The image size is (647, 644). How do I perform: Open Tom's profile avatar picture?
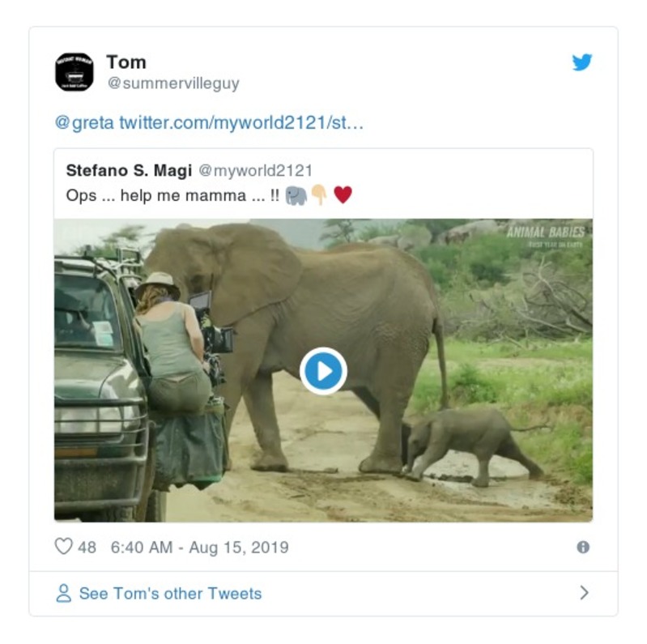(x=74, y=72)
